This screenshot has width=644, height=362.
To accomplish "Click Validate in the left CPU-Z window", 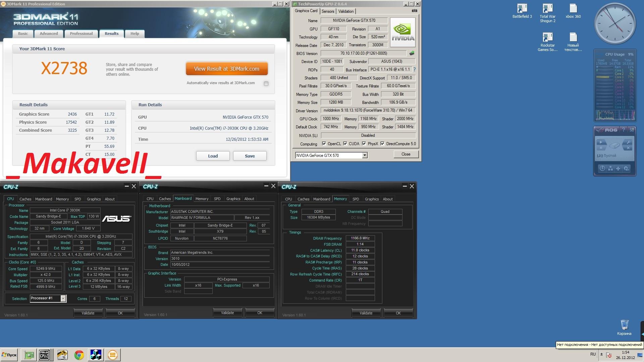I will coord(88,313).
